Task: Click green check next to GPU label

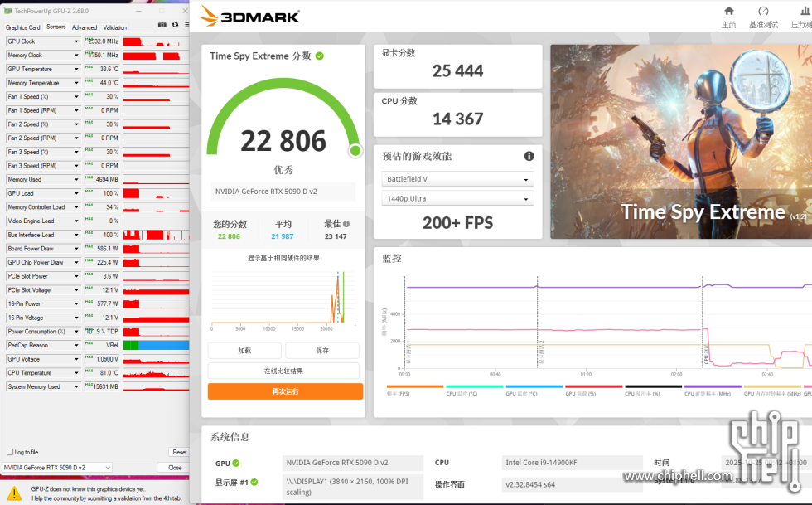Action: coord(236,463)
